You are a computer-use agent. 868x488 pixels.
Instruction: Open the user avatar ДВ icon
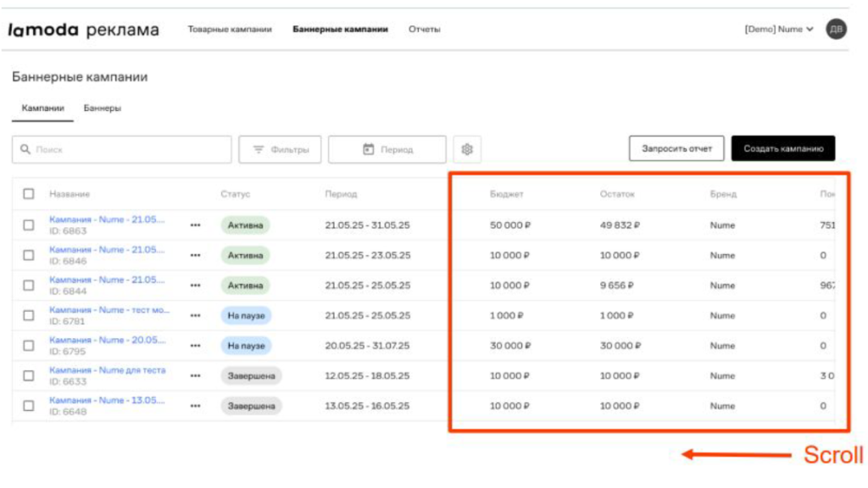pos(836,30)
